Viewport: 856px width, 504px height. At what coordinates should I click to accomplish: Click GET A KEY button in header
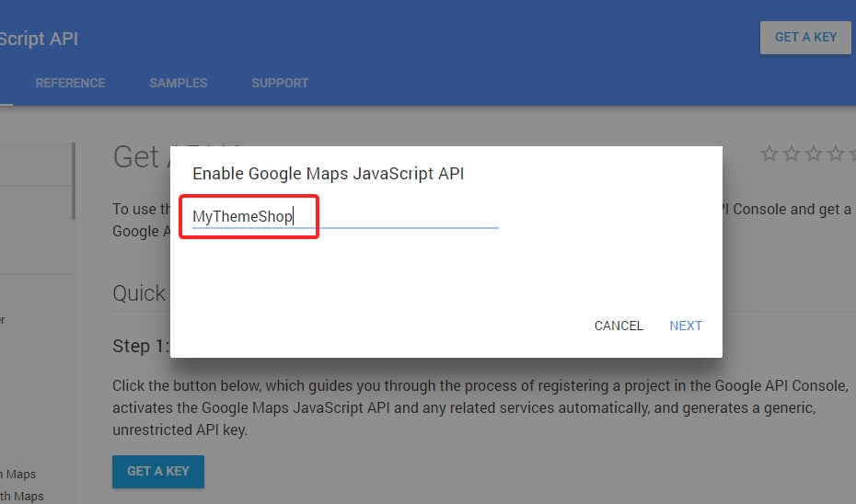(805, 38)
